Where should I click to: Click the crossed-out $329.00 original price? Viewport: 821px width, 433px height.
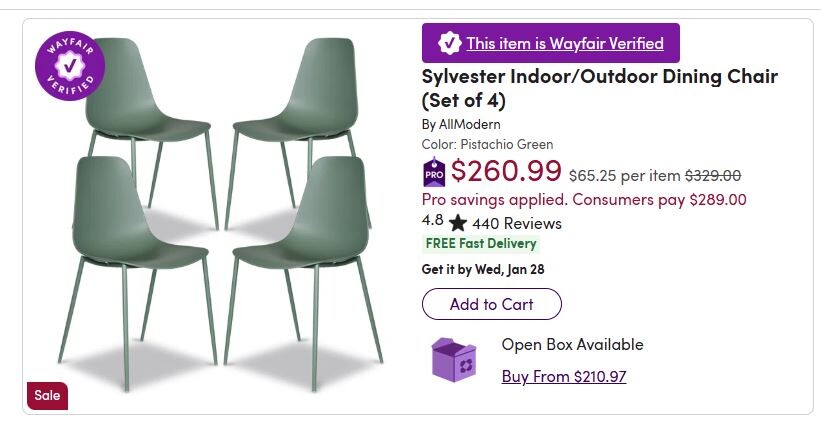point(712,175)
